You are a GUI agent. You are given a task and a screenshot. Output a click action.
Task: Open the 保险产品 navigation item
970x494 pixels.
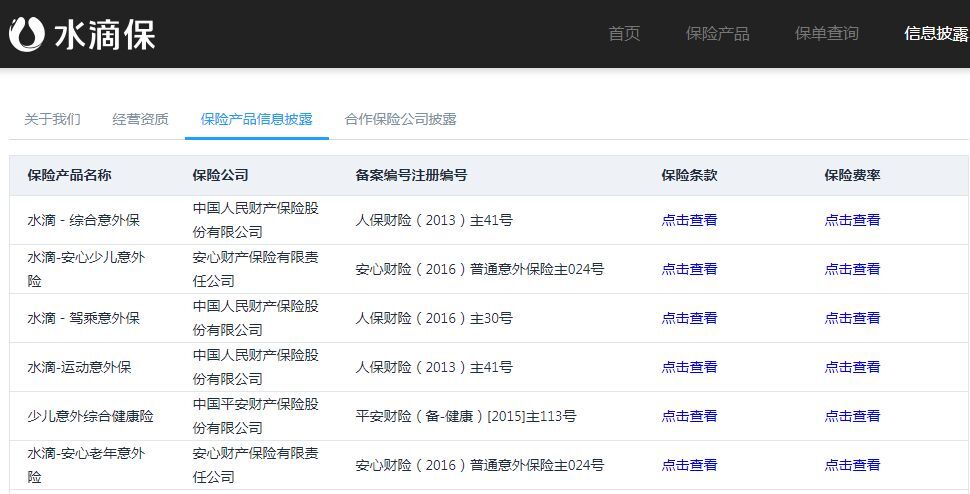click(x=718, y=33)
